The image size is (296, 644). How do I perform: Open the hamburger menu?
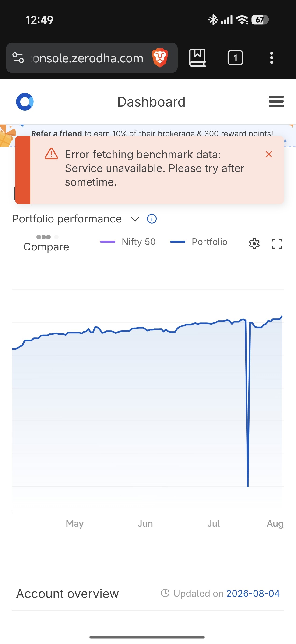pyautogui.click(x=276, y=101)
